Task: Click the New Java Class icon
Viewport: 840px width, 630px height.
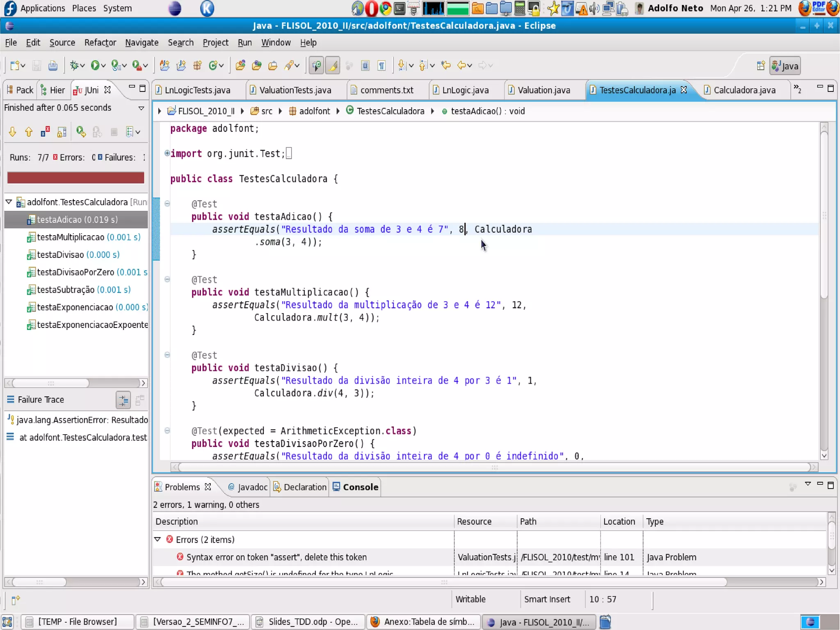Action: pos(214,66)
